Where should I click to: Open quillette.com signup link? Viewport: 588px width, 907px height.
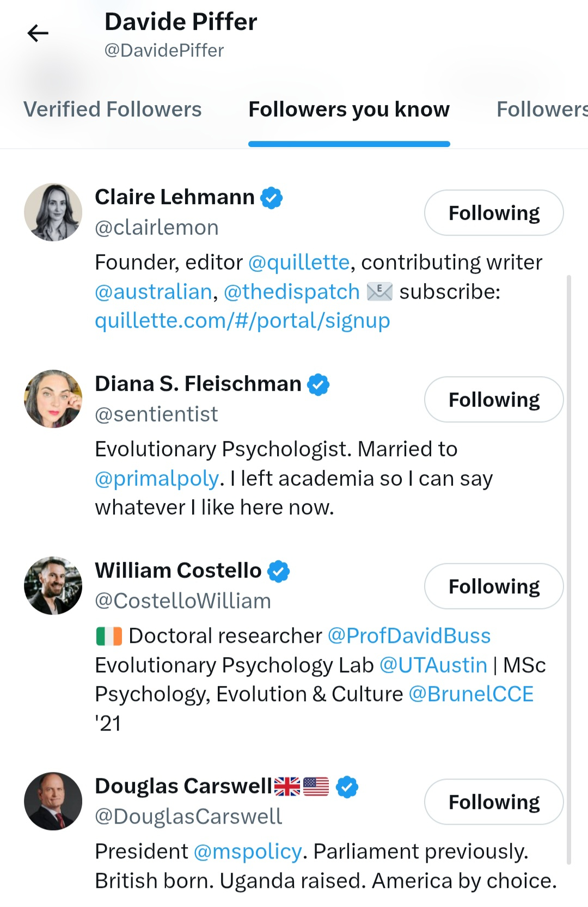coord(242,321)
